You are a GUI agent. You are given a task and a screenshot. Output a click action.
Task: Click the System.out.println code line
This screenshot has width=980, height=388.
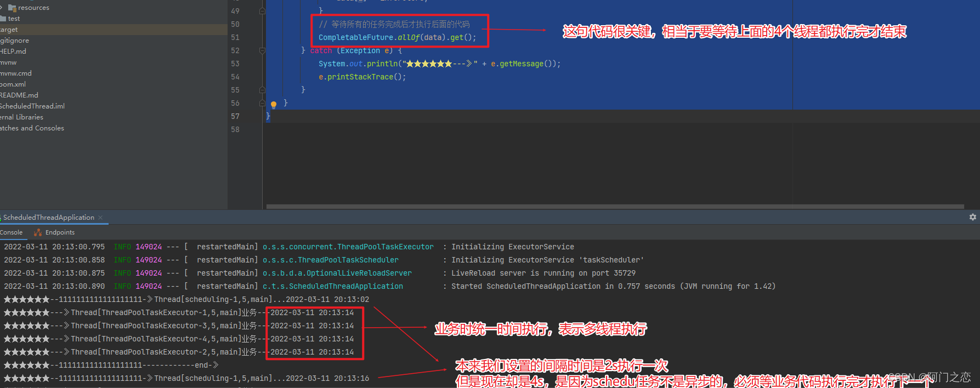pyautogui.click(x=440, y=64)
